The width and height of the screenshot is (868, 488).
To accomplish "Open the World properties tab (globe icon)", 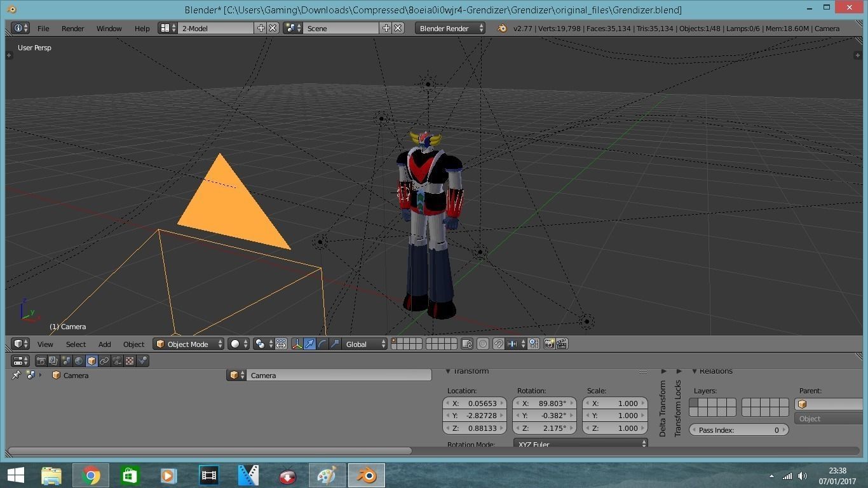I will pos(79,361).
